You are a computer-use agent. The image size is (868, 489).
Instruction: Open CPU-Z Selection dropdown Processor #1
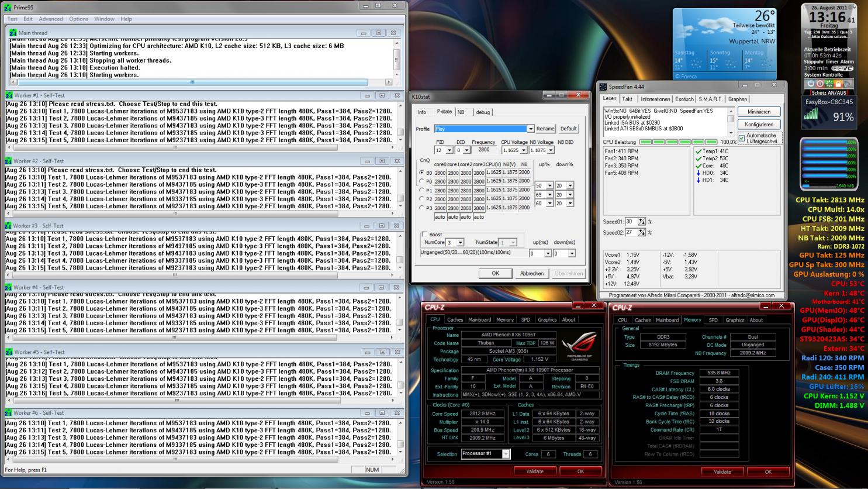click(x=506, y=454)
